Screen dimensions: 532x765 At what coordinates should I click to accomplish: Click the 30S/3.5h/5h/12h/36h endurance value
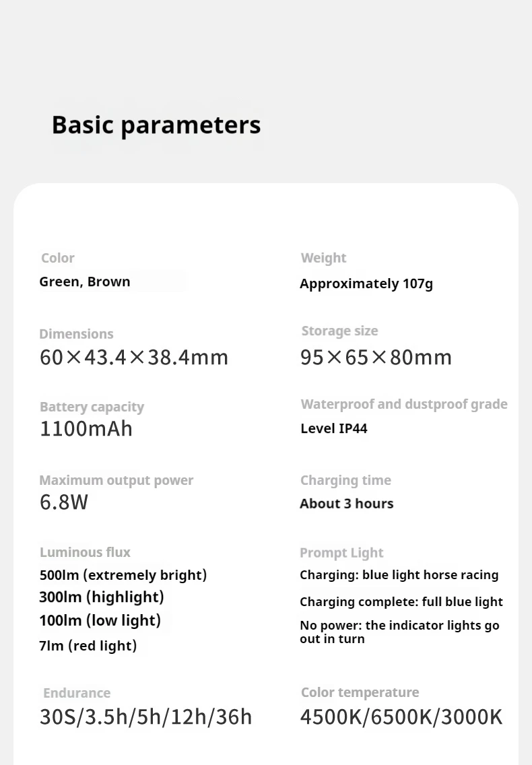(145, 717)
